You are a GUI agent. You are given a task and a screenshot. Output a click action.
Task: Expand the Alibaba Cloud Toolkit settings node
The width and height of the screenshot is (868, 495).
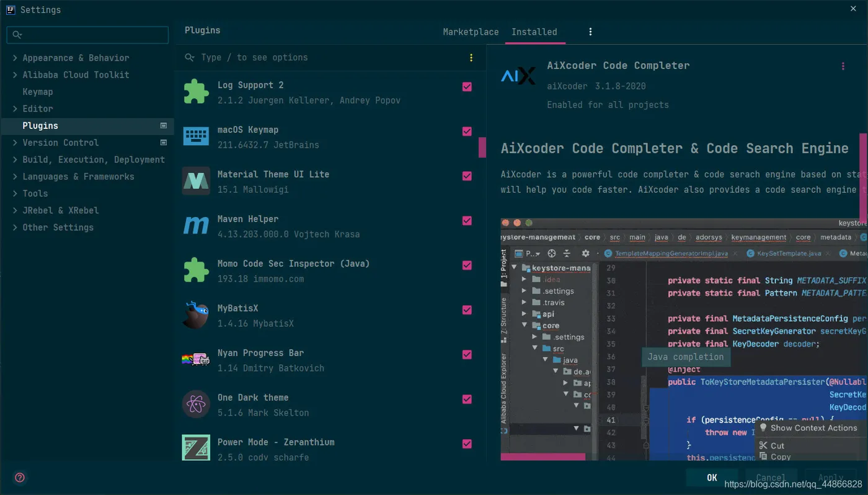point(15,74)
